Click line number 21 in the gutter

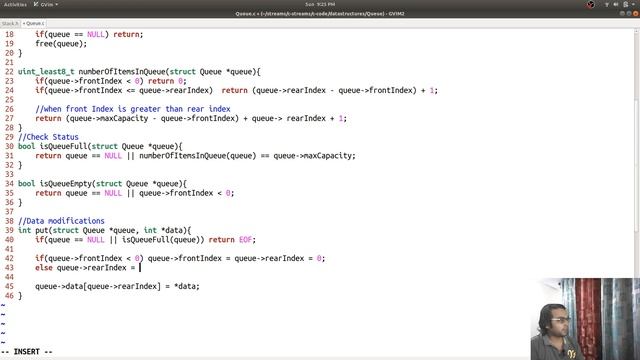[9, 62]
